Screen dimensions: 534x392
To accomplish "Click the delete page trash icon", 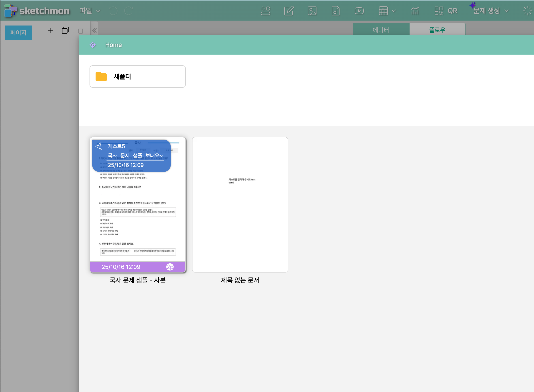I will pyautogui.click(x=80, y=30).
